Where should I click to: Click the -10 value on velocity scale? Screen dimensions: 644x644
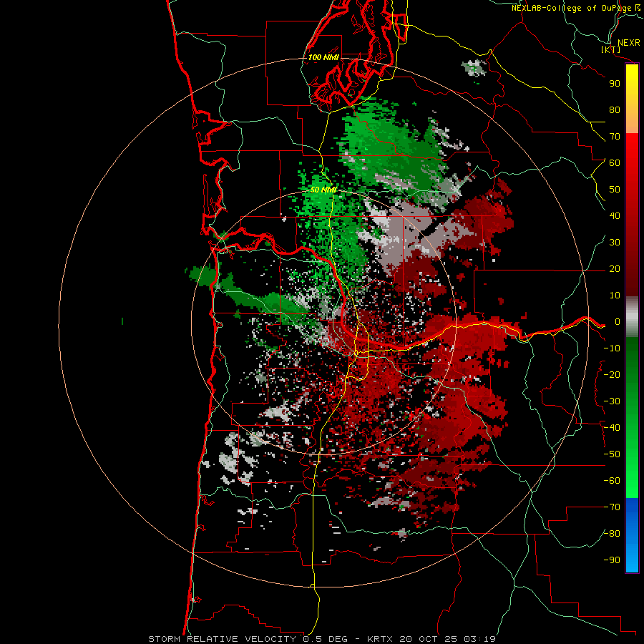(x=612, y=348)
